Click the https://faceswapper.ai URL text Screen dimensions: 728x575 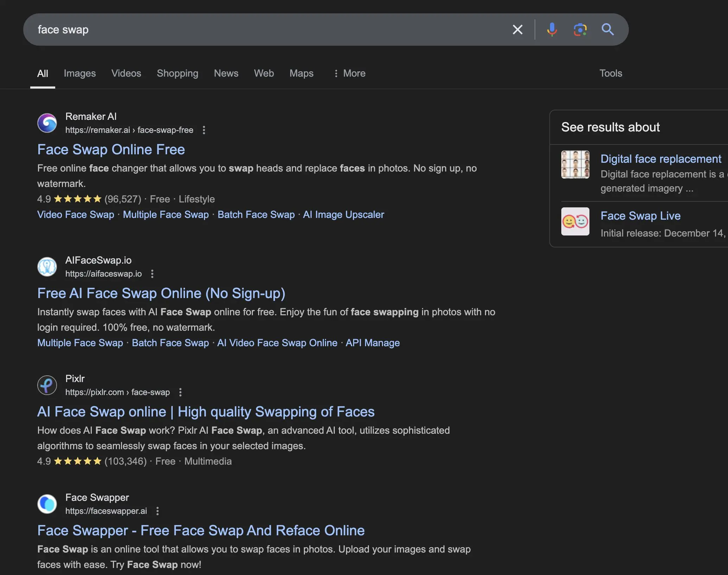point(106,511)
